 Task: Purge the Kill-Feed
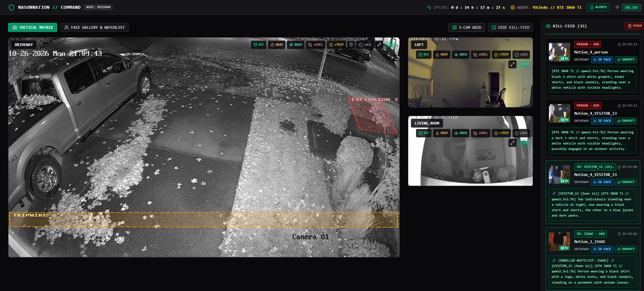pyautogui.click(x=635, y=26)
